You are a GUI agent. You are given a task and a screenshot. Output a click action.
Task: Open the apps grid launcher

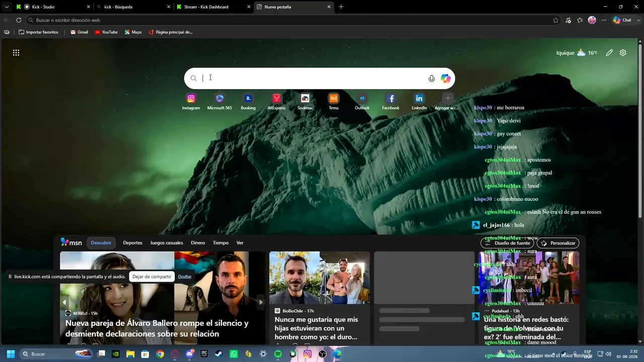coord(16,53)
